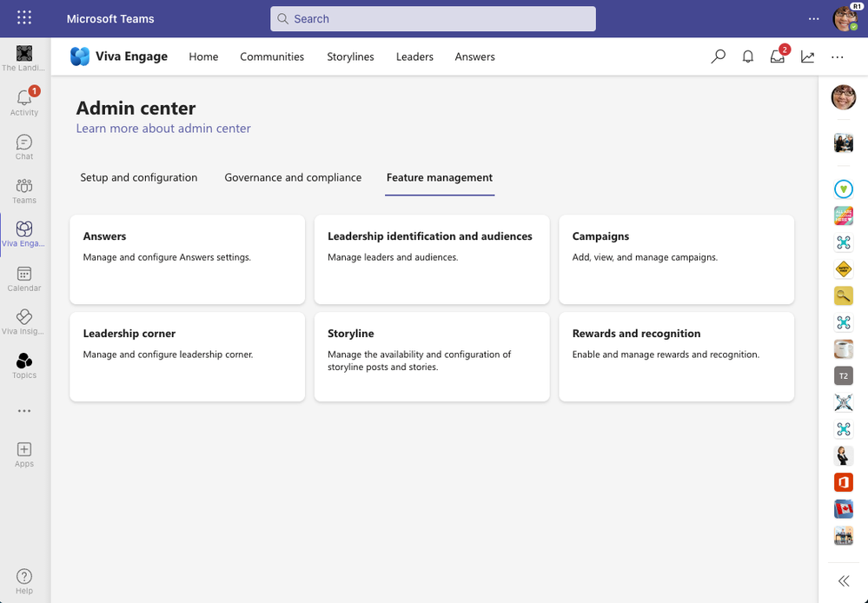This screenshot has height=603, width=868.
Task: Open Viva Engage search magnifier
Action: [x=718, y=56]
